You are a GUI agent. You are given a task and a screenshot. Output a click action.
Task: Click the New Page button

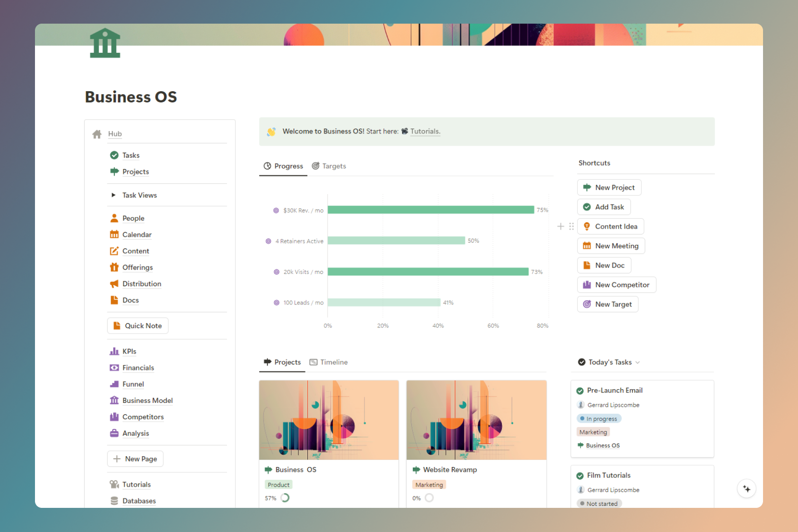[x=135, y=459]
